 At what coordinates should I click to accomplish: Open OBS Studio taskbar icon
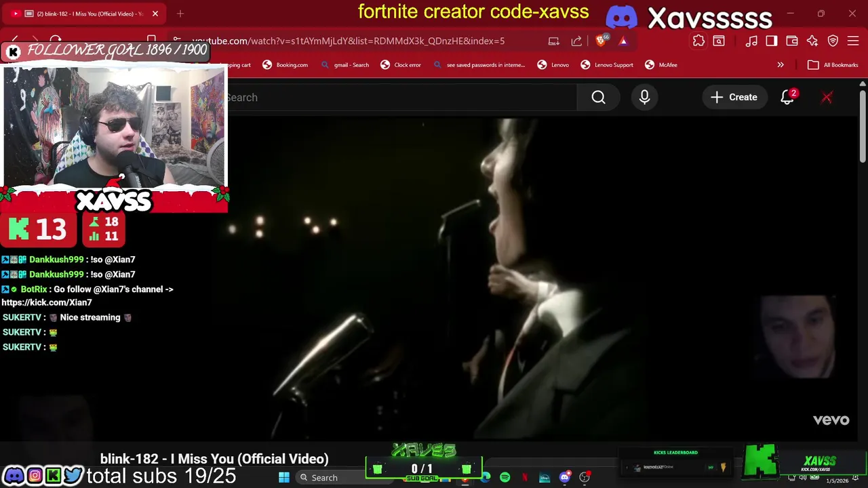coord(584,478)
